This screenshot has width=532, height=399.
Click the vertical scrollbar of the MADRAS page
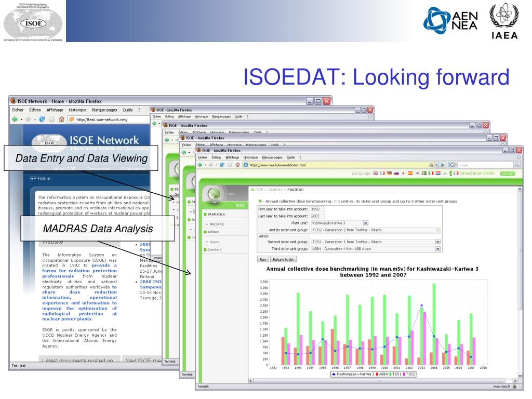click(520, 282)
